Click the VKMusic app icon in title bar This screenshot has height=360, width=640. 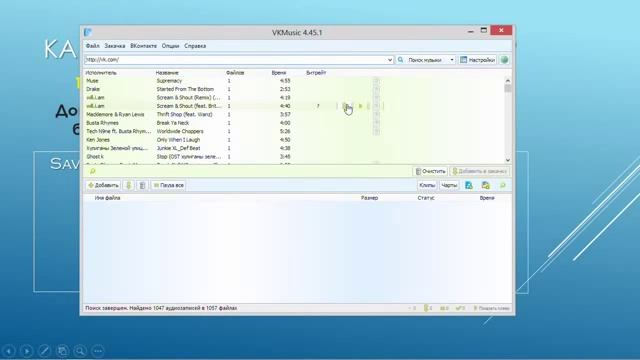point(88,32)
